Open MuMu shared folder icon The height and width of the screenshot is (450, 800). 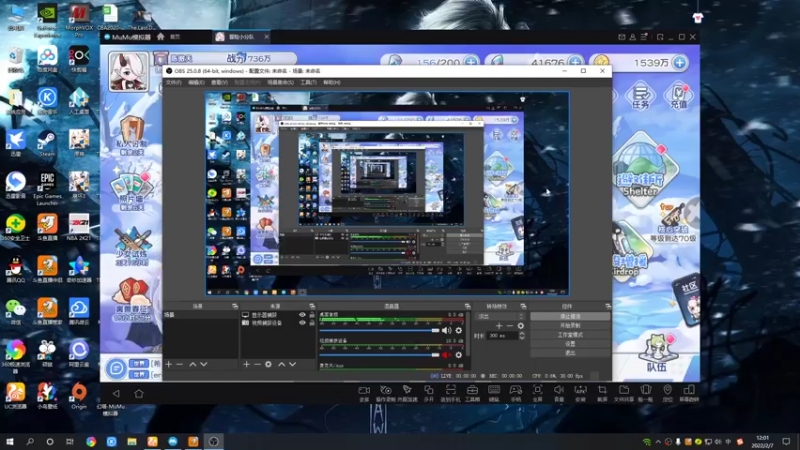(624, 392)
